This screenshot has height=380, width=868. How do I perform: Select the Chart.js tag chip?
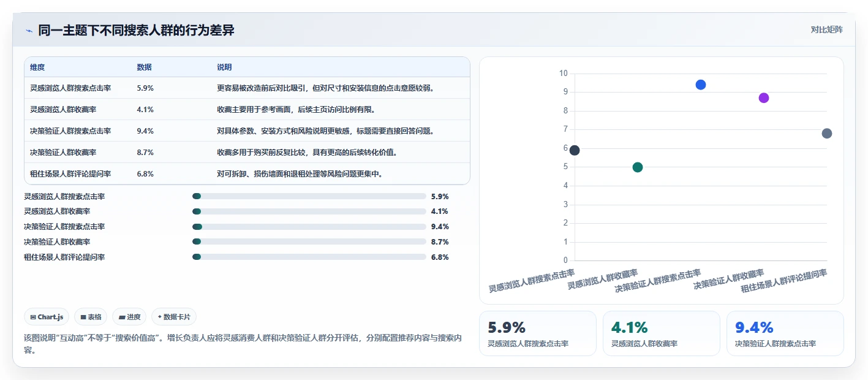click(47, 317)
